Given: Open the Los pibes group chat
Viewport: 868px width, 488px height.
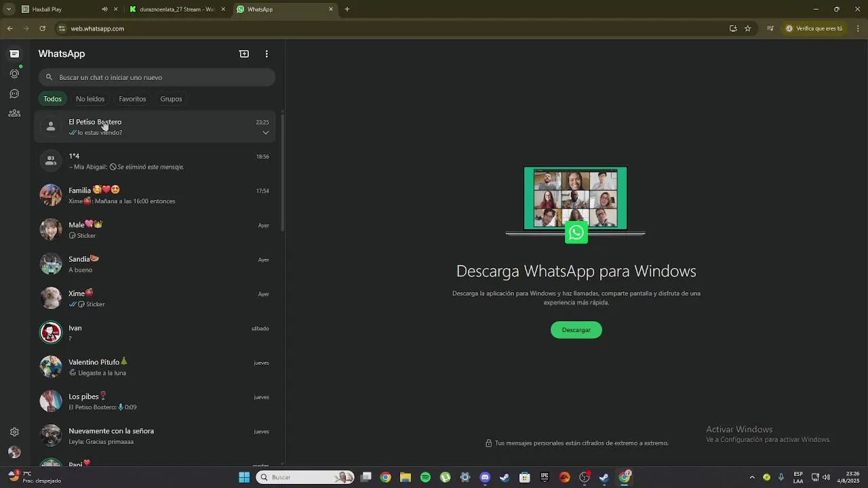Looking at the screenshot, I should (x=155, y=401).
